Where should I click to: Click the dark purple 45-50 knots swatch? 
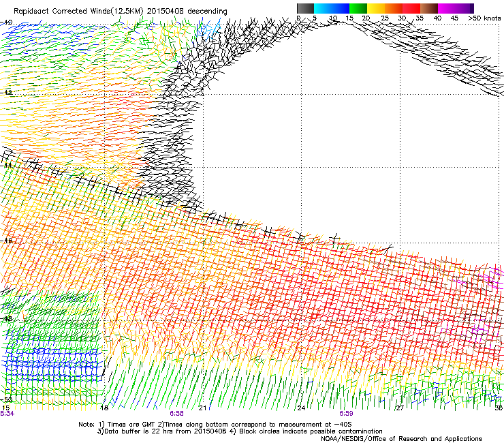(464, 8)
